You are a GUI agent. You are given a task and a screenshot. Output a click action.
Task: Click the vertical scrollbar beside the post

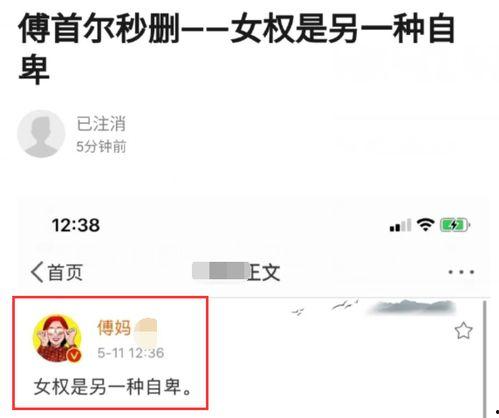[x=484, y=358]
